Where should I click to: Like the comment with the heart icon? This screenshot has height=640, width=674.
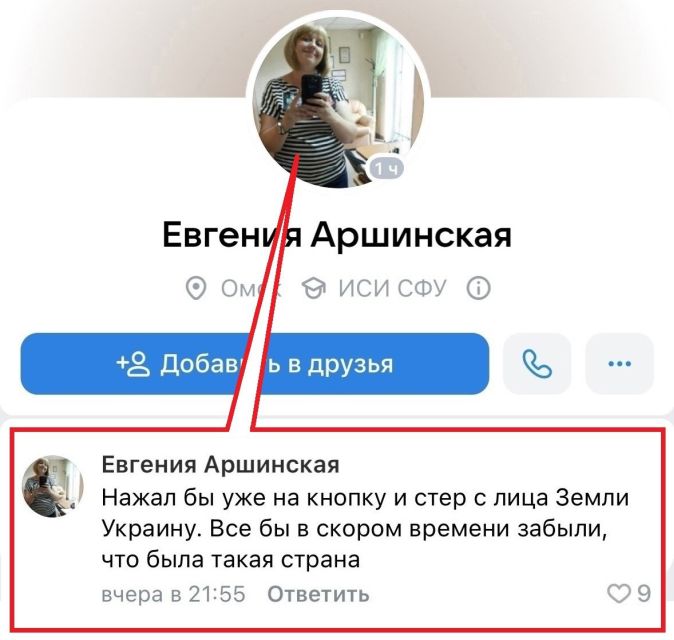619,594
